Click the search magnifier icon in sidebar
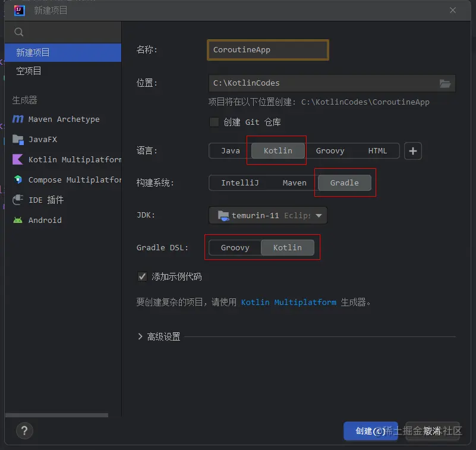476x450 pixels. (x=19, y=32)
